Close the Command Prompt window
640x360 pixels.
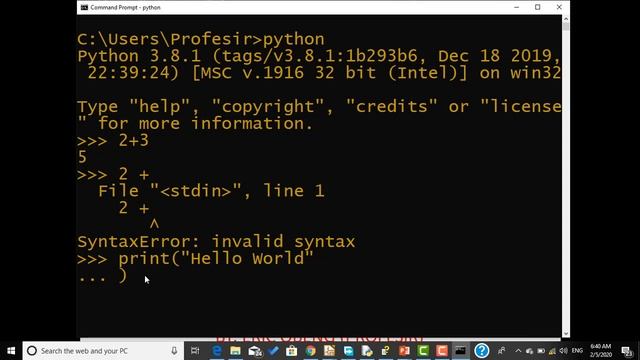559,7
